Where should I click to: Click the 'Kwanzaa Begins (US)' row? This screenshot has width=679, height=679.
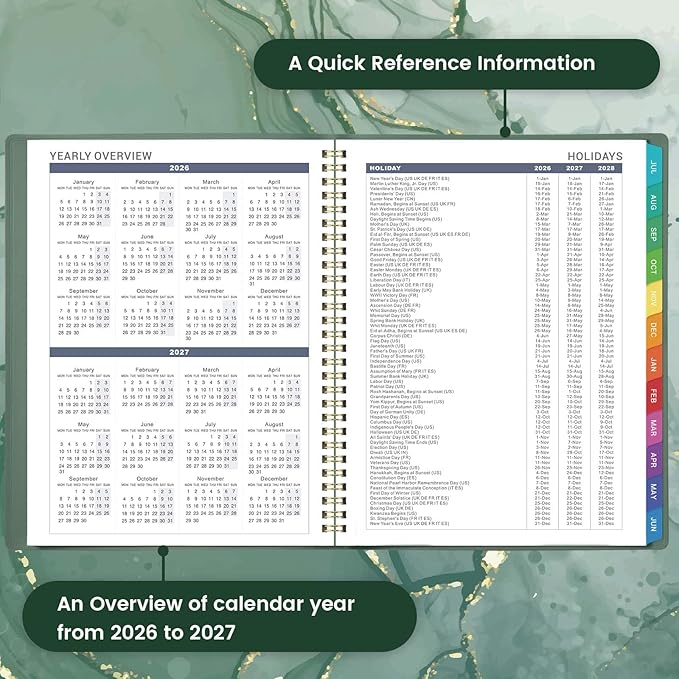pyautogui.click(x=494, y=513)
